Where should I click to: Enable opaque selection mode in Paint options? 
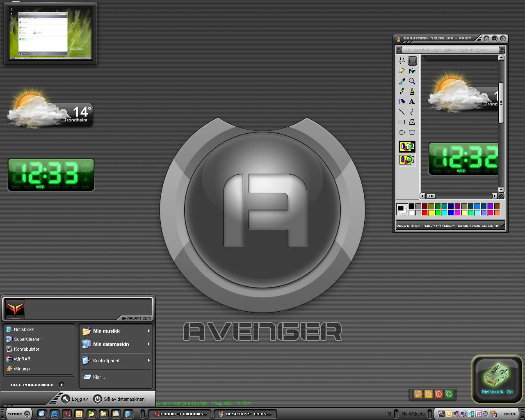click(x=407, y=146)
